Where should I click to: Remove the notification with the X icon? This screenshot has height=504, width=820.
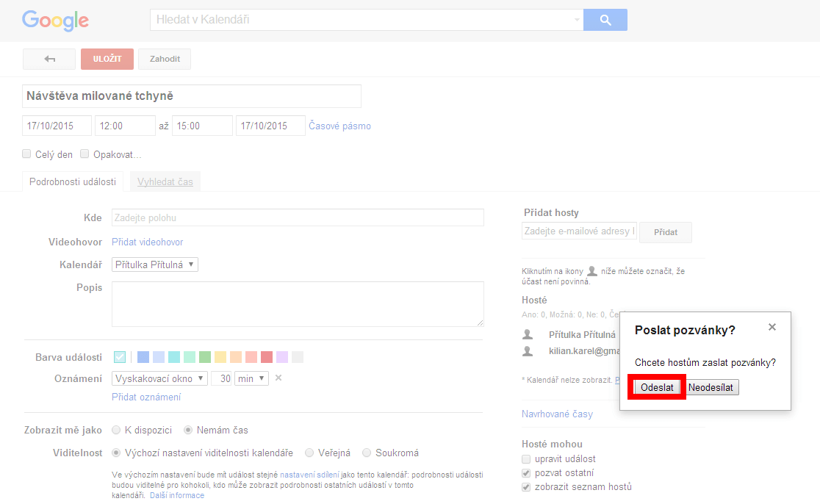pyautogui.click(x=278, y=378)
